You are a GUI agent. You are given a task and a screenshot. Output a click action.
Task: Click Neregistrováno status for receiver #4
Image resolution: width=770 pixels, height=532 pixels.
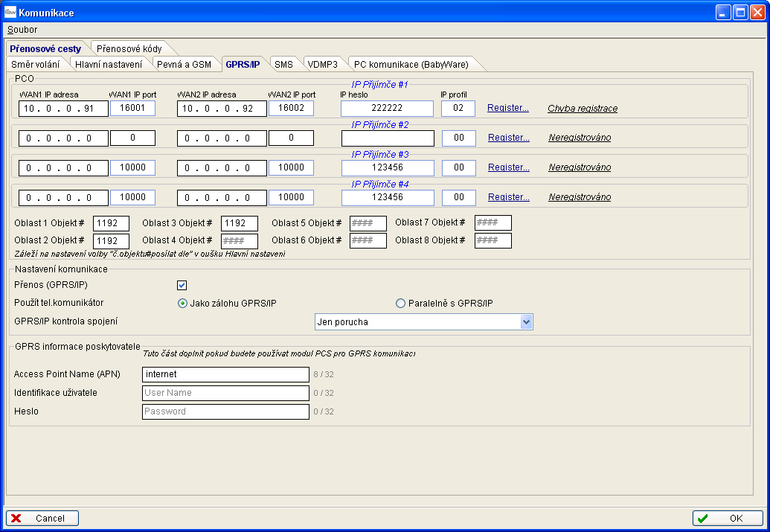pyautogui.click(x=580, y=197)
